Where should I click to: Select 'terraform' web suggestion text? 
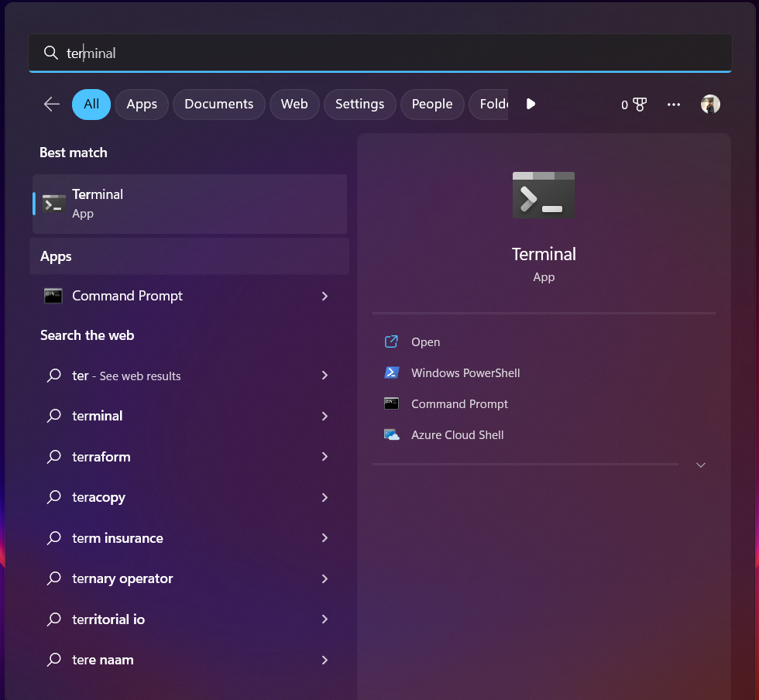pos(101,457)
